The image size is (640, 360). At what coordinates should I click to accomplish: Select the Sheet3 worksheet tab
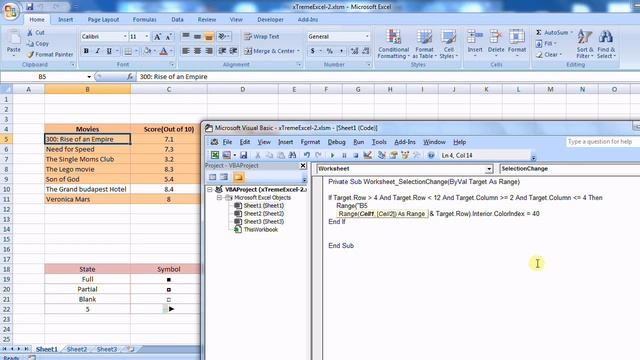click(107, 349)
